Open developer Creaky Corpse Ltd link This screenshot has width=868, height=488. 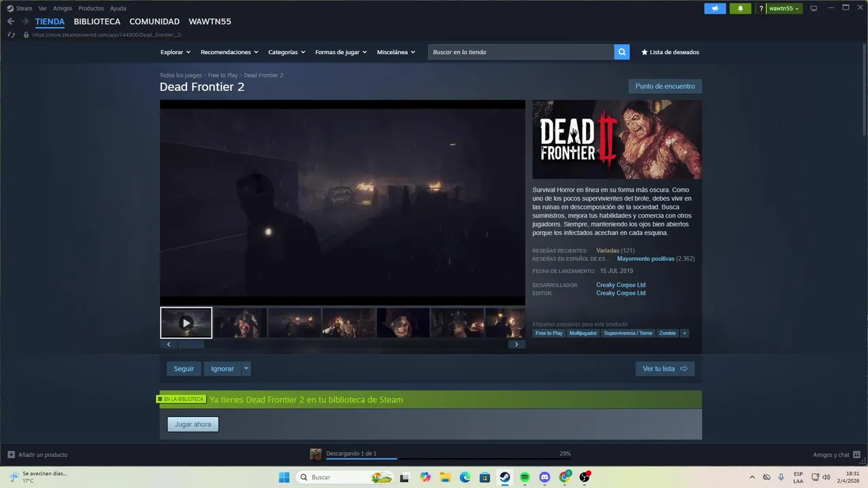[620, 285]
